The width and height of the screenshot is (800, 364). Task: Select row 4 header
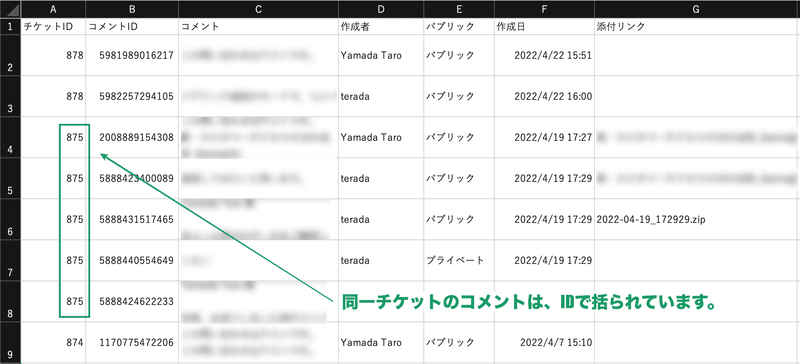click(10, 137)
